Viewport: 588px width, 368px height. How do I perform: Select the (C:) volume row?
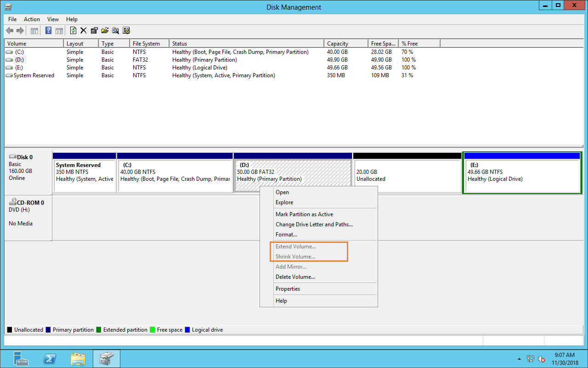[222, 52]
